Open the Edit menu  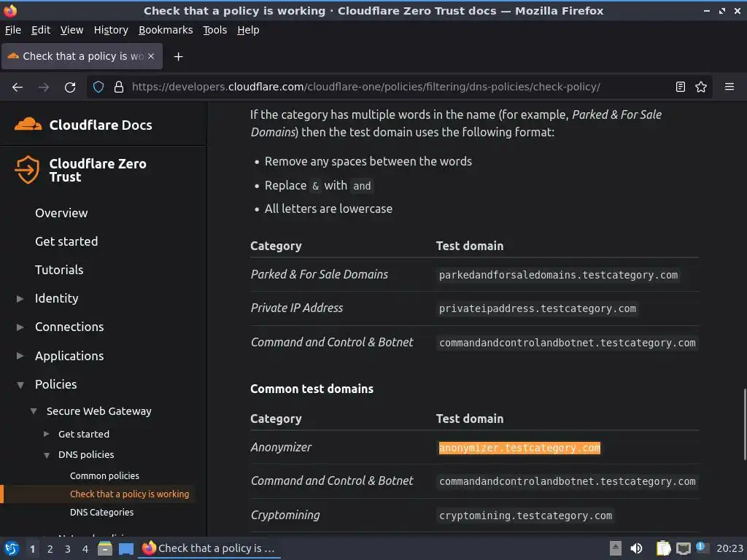tap(41, 30)
